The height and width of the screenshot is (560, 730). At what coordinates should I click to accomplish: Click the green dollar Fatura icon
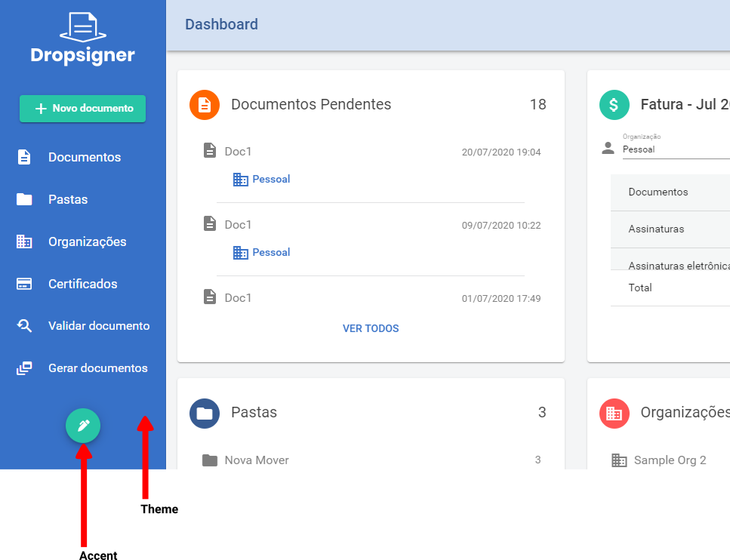point(614,105)
